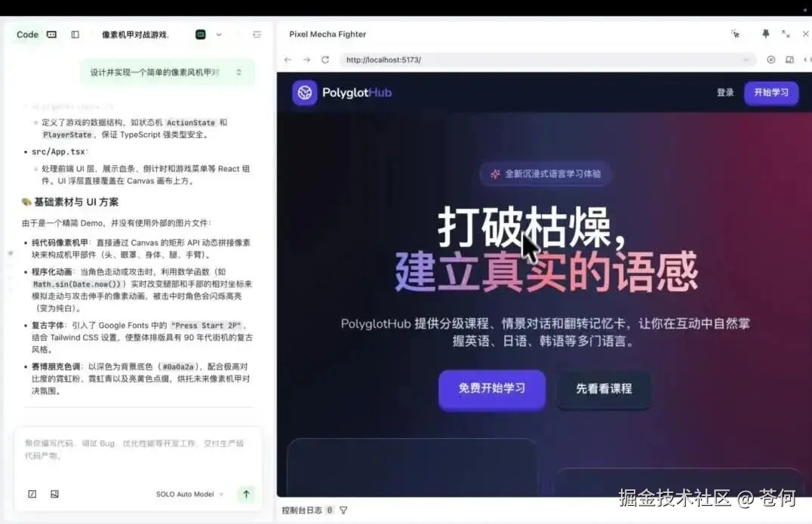Viewport: 812px width, 524px height.
Task: Click the src/App.tsx file reference
Action: pos(58,152)
